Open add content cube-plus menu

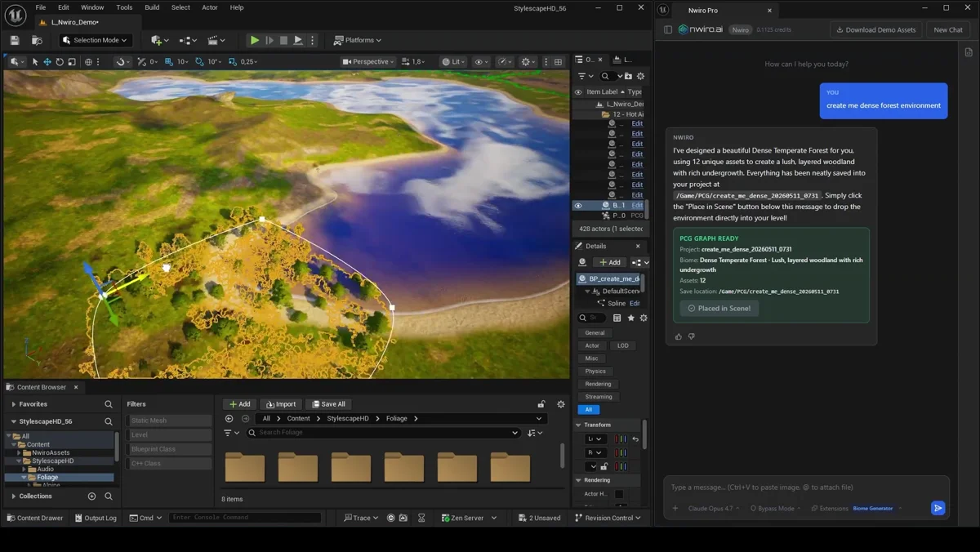coord(159,40)
